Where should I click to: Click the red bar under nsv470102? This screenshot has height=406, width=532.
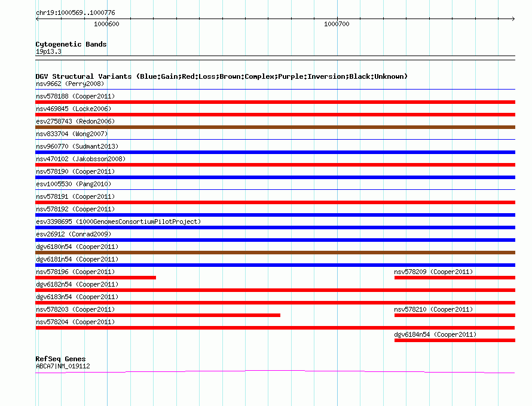coord(275,165)
